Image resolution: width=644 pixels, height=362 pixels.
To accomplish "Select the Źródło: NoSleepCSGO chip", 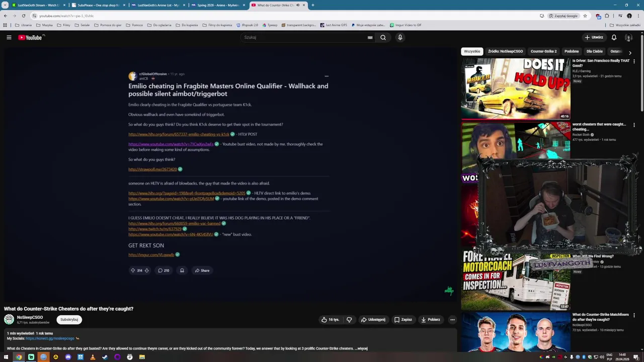I will 505,51.
